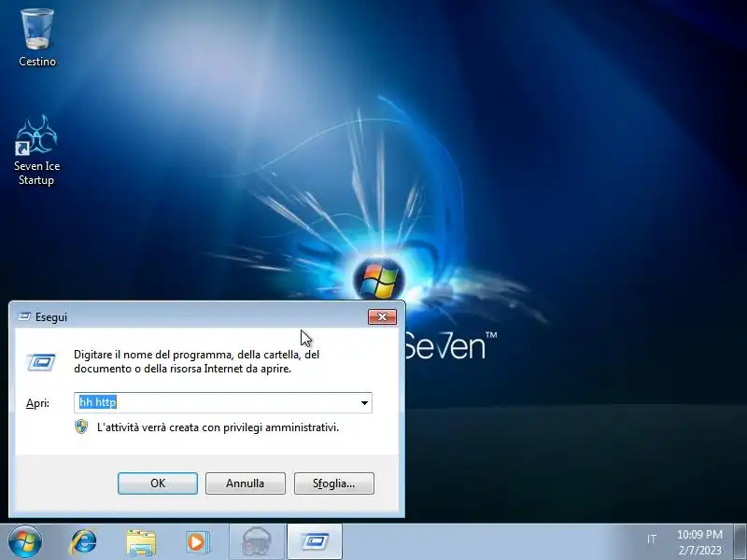747x560 pixels.
Task: Close the Esegui dialog with red X
Action: [x=382, y=316]
